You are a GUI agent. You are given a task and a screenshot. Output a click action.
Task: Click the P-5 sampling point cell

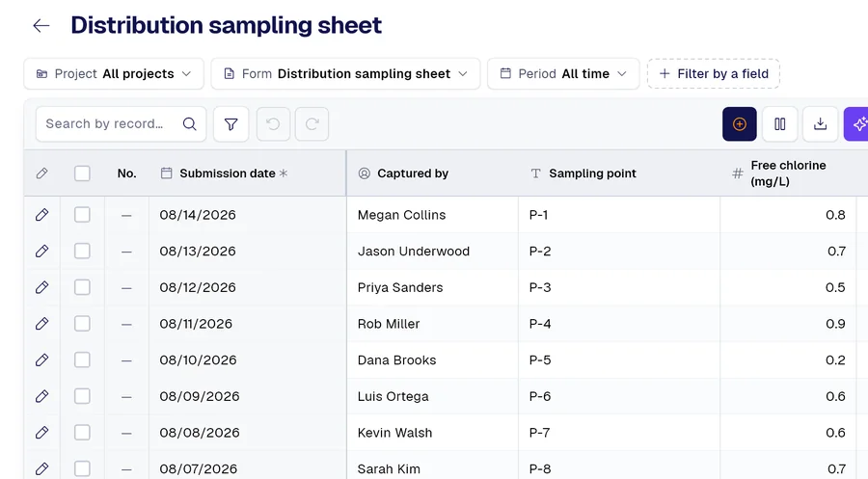619,360
